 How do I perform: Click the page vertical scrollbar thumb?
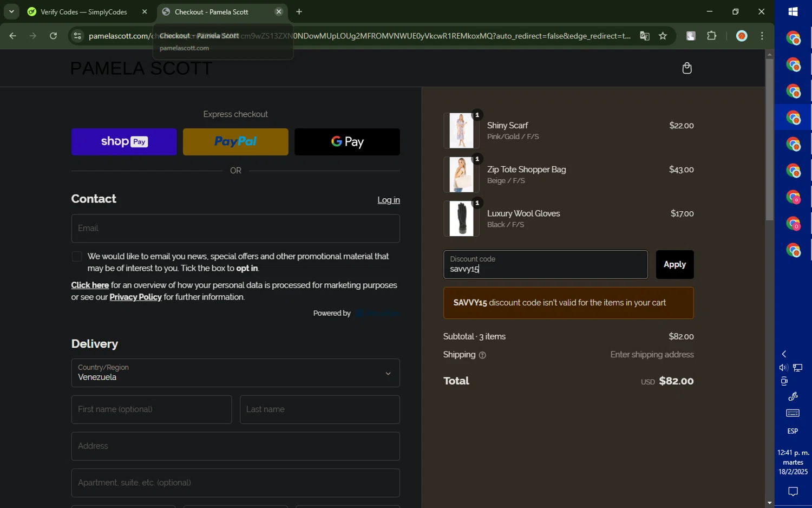(769, 139)
